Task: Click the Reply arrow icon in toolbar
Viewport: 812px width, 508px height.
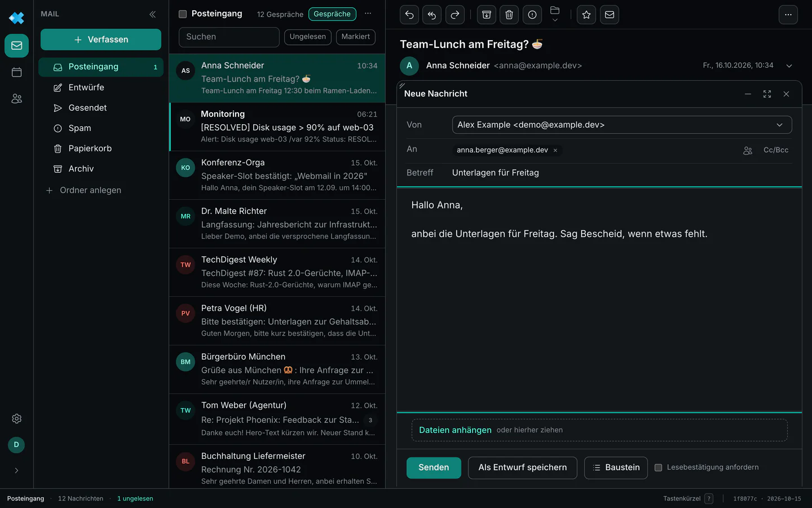Action: 409,15
